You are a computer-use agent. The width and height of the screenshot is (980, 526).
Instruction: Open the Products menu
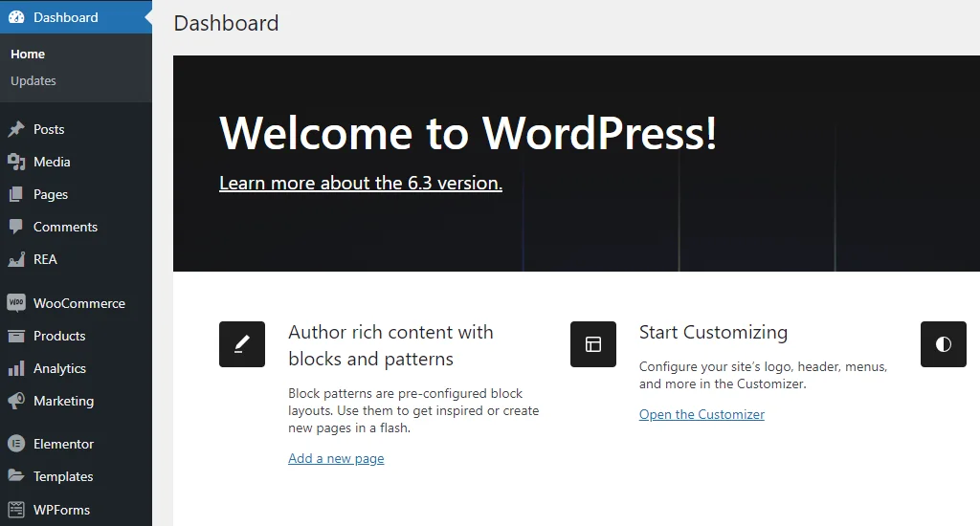[76, 336]
